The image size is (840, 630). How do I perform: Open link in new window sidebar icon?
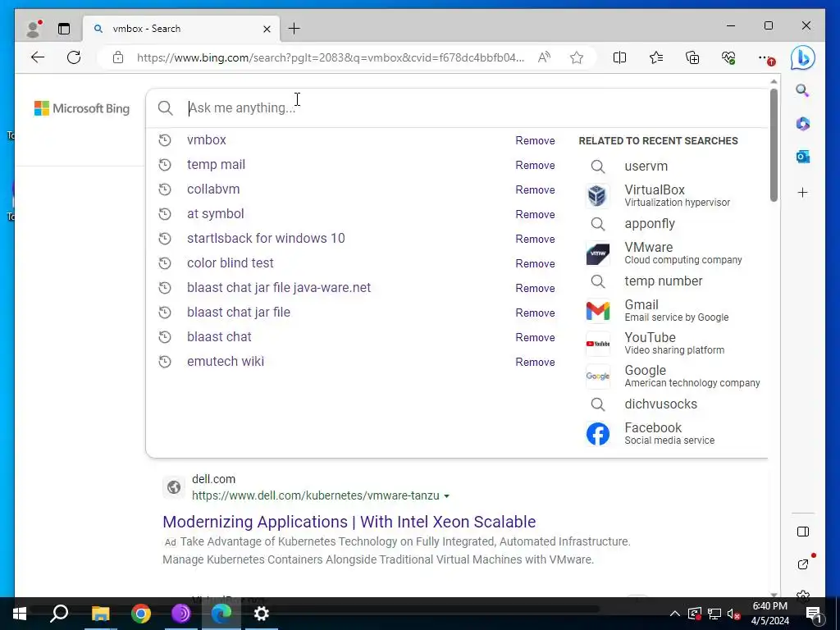coord(802,564)
